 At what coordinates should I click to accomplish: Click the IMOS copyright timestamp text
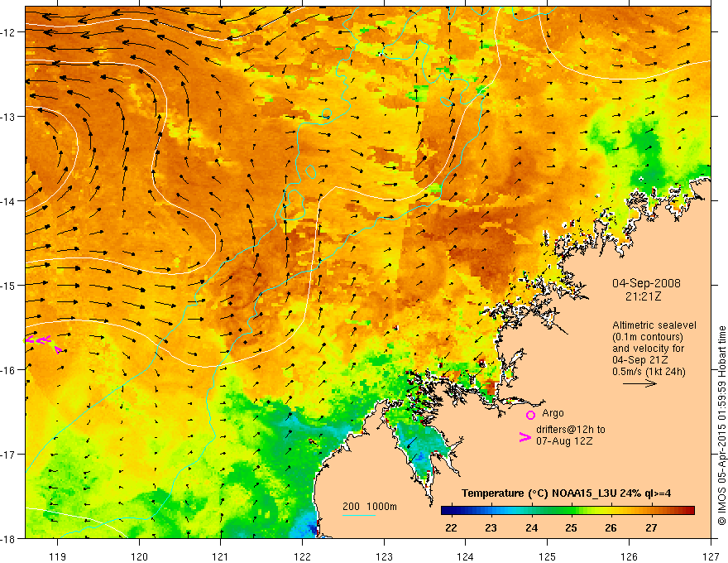[721, 426]
